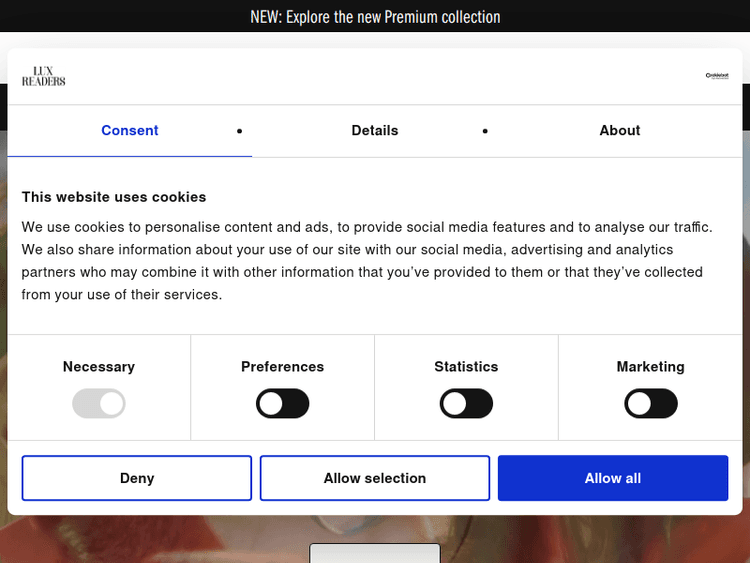Click the Statistics category label
Image resolution: width=750 pixels, height=563 pixels.
466,367
